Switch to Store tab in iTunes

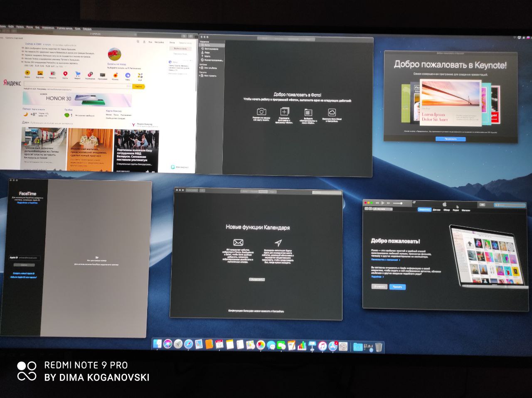(466, 210)
